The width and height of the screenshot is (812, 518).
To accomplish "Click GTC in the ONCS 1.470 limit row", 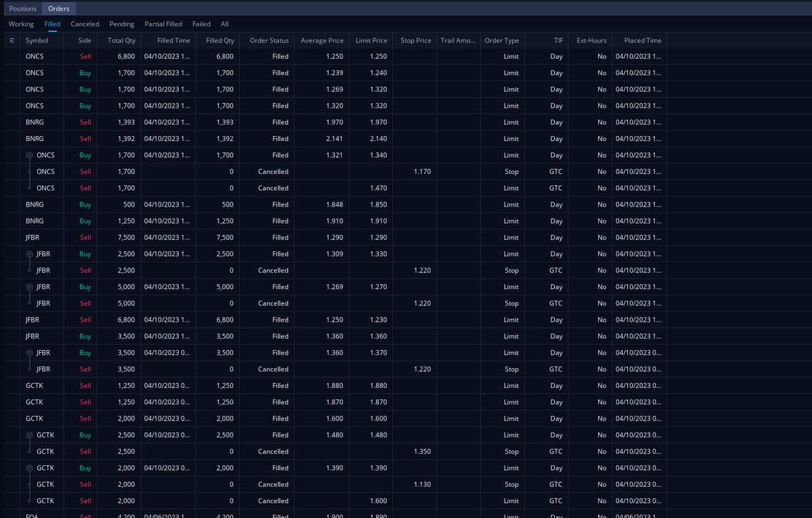I will click(556, 188).
